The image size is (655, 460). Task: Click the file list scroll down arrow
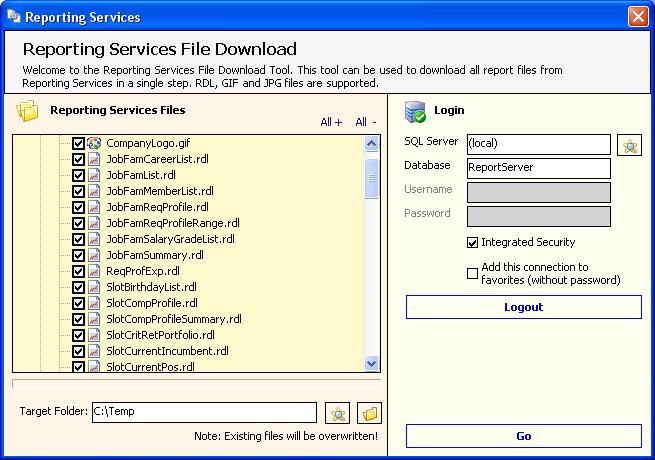[371, 363]
